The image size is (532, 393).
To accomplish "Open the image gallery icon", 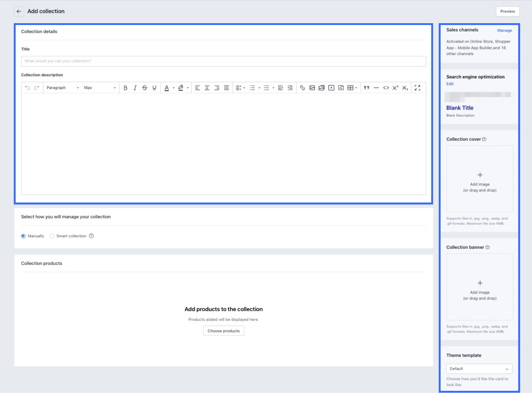I will point(321,88).
